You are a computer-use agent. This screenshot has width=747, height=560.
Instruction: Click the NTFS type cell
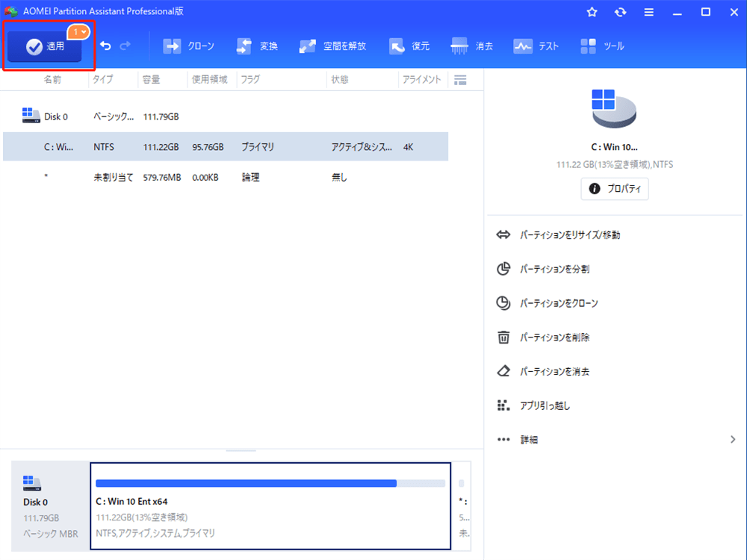point(104,147)
